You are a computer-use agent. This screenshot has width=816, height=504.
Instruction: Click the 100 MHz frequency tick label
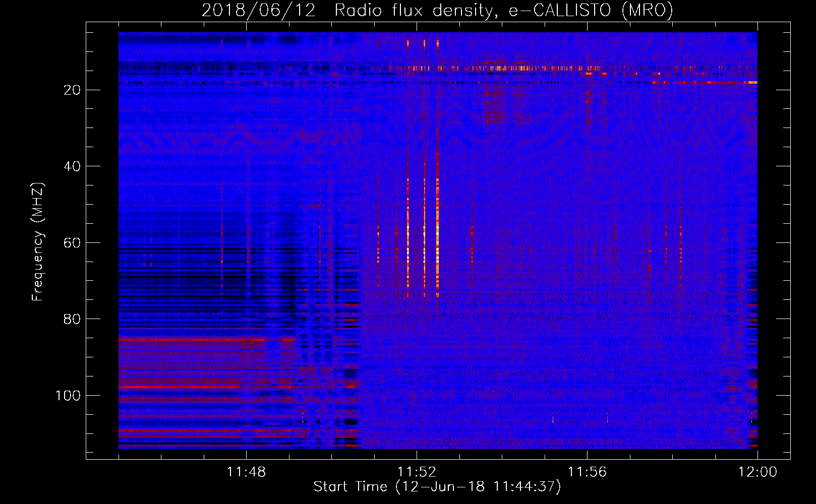tap(68, 396)
